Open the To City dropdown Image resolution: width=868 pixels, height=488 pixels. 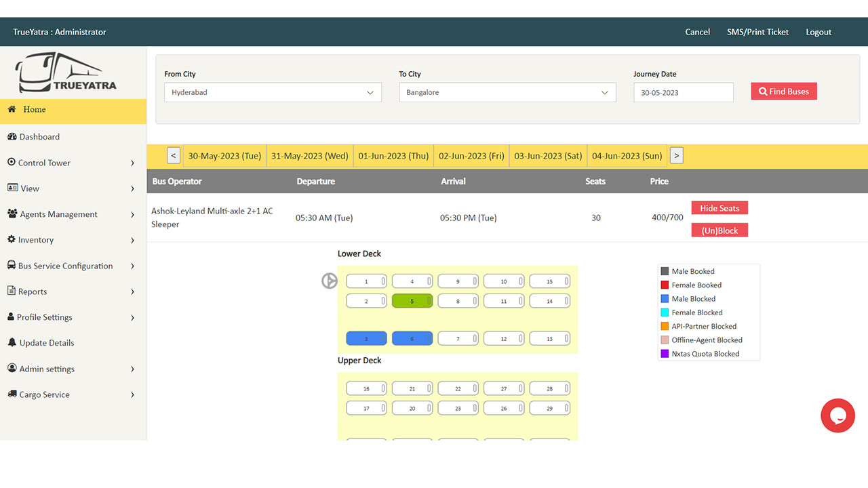(507, 93)
